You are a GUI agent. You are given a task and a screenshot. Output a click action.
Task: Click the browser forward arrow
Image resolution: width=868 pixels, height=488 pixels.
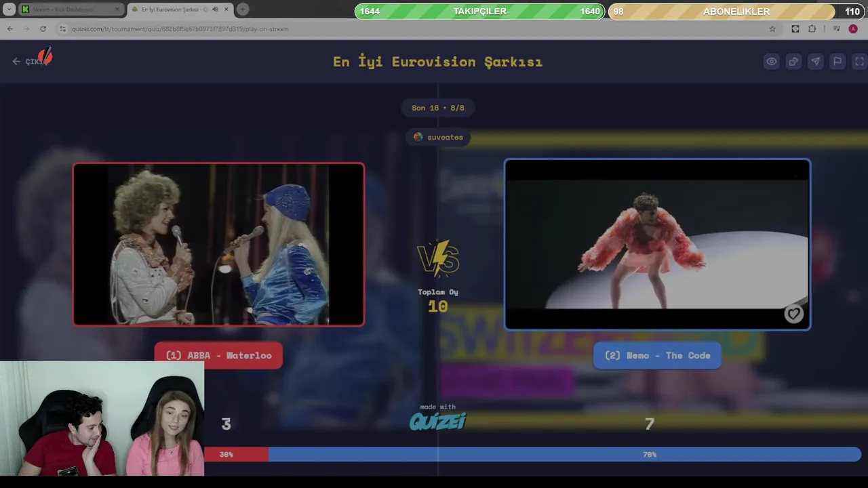coord(26,28)
